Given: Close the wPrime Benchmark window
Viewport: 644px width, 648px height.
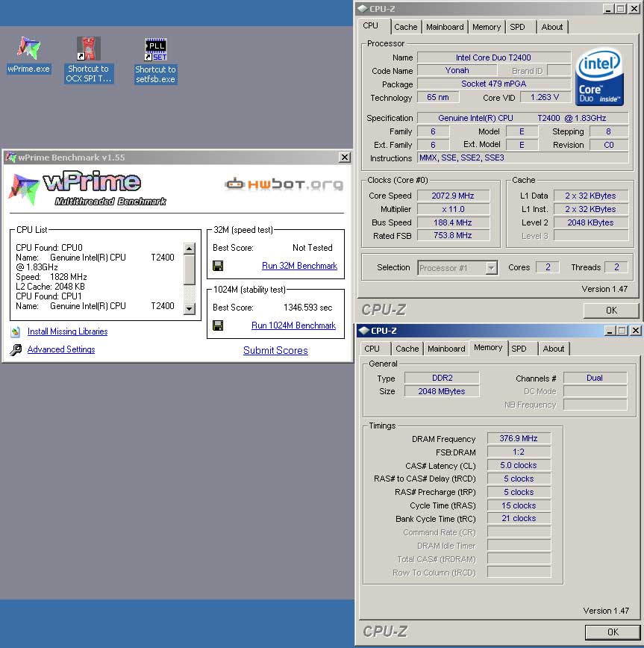Looking at the screenshot, I should click(345, 157).
